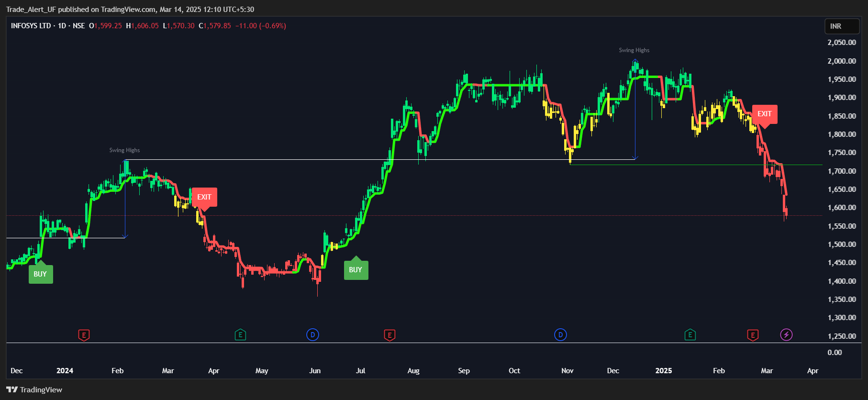
Task: Click the Sep label on the time axis
Action: pyautogui.click(x=464, y=371)
